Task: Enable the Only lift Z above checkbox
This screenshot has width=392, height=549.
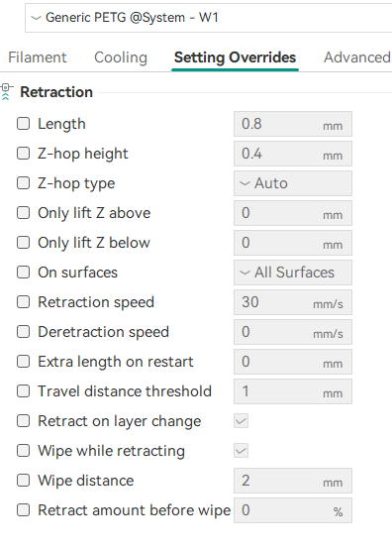Action: coord(23,213)
